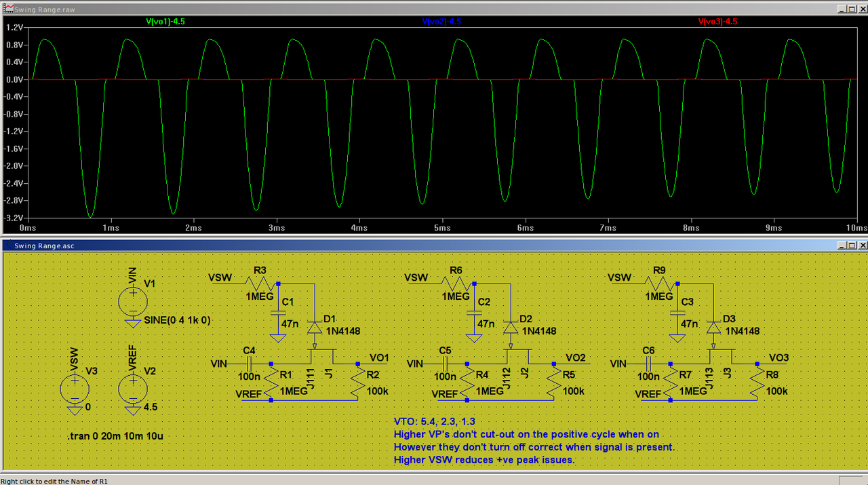This screenshot has height=485, width=868.
Task: Click the J111 JFET model name
Action: (x=312, y=380)
